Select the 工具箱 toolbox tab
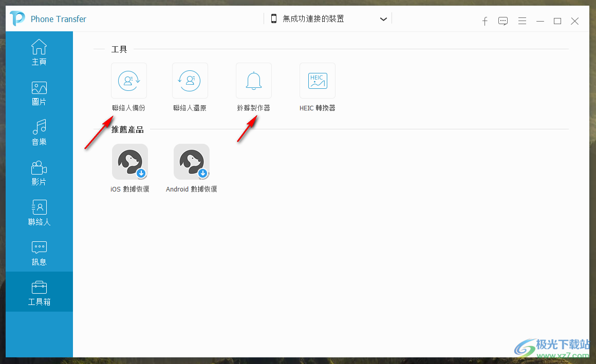This screenshot has width=596, height=364. tap(39, 292)
